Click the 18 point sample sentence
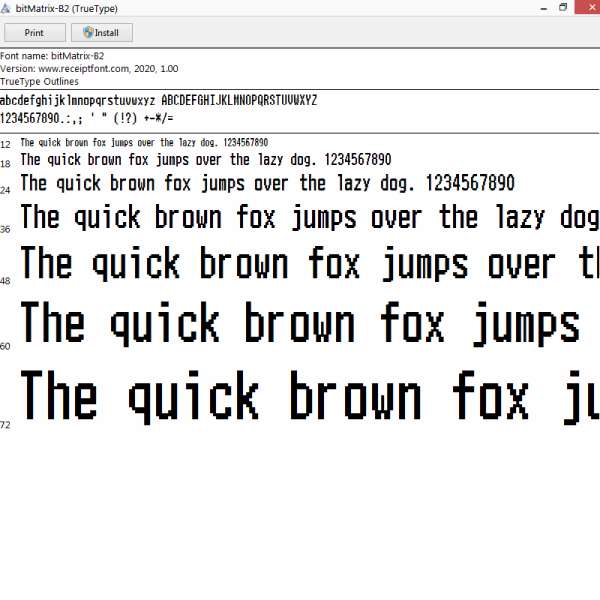The width and height of the screenshot is (600, 600). [205, 160]
